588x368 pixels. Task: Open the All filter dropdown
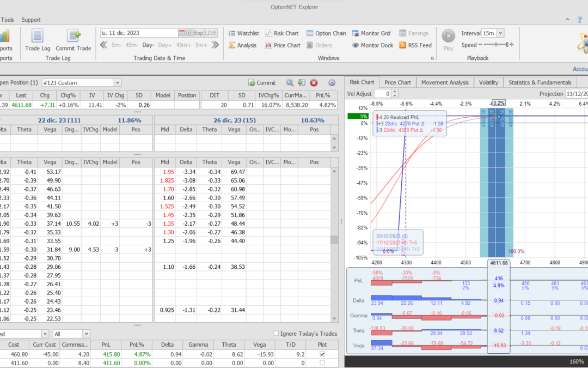point(85,334)
